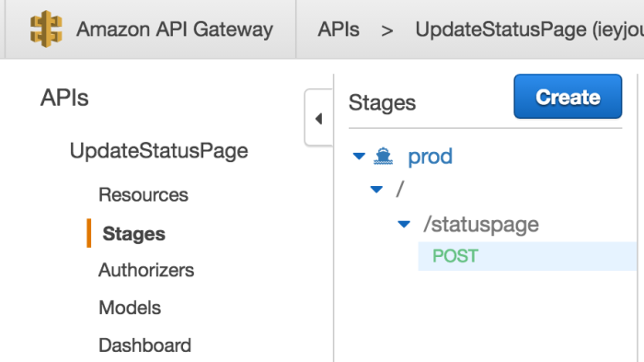Collapse the prod stage tree arrow
The image size is (644, 362).
(359, 157)
